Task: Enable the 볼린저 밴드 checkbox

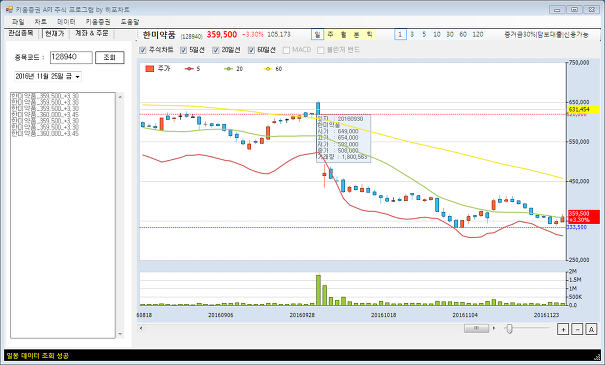Action: coord(320,50)
